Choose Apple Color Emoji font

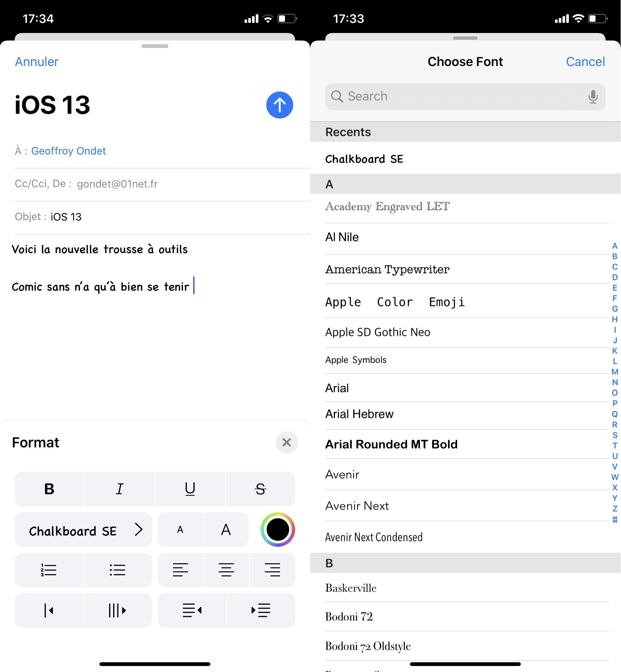pyautogui.click(x=465, y=301)
